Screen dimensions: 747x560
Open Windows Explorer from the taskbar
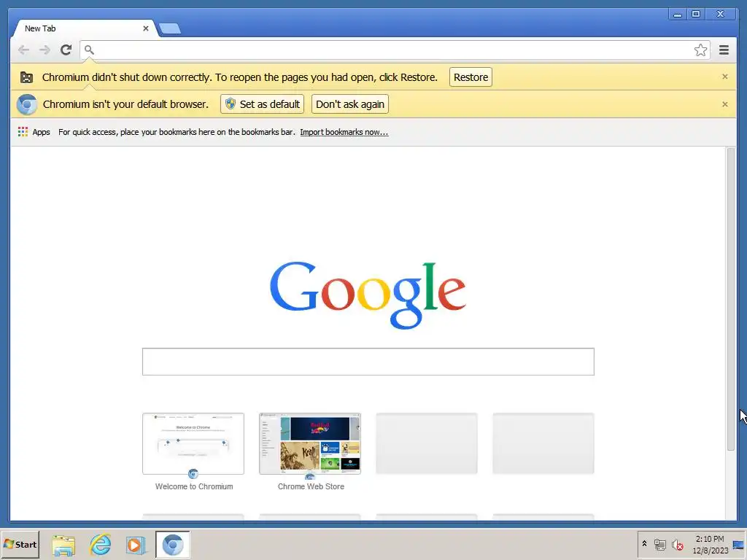(x=63, y=545)
